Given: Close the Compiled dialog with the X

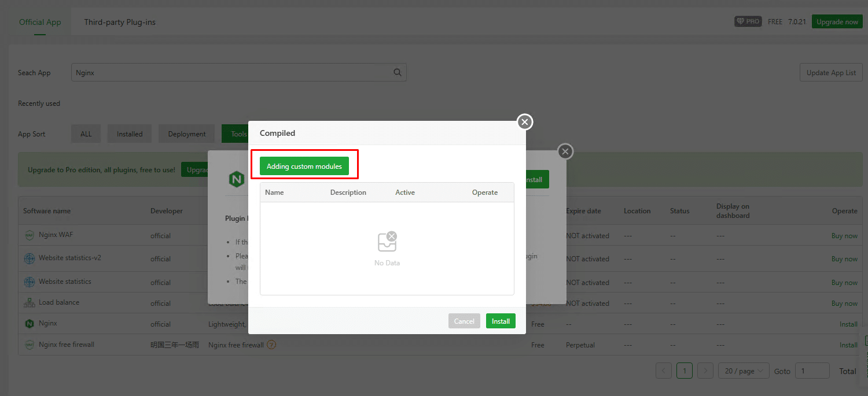Looking at the screenshot, I should click(x=525, y=122).
